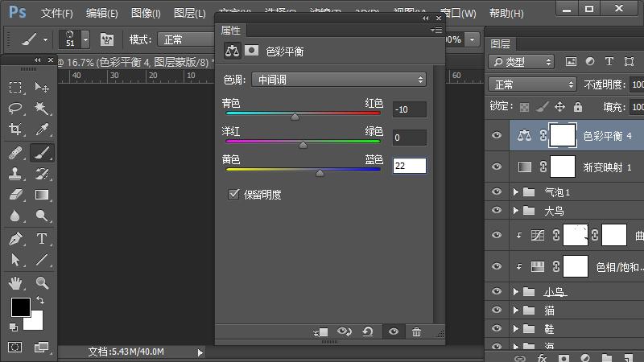
Task: Select the Line tool
Action: tap(42, 259)
